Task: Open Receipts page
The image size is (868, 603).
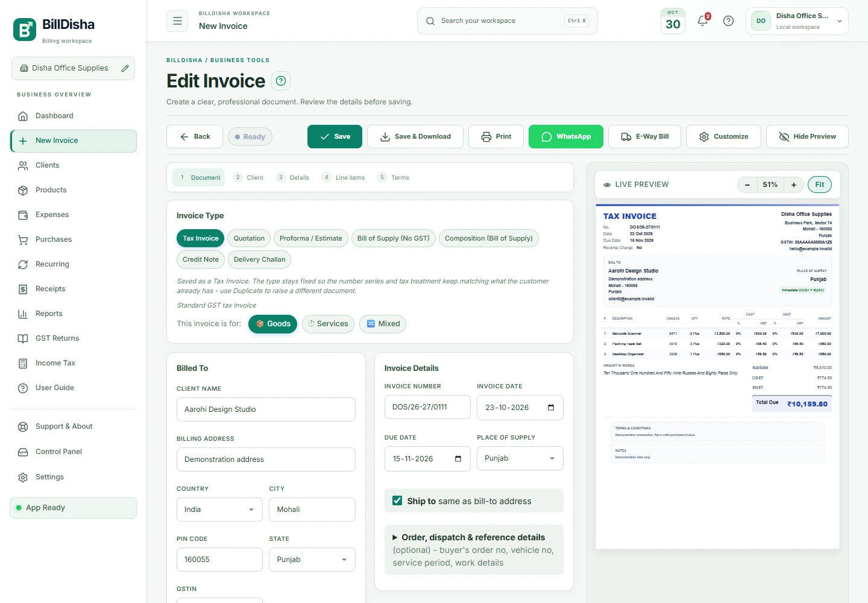Action: coord(74,289)
